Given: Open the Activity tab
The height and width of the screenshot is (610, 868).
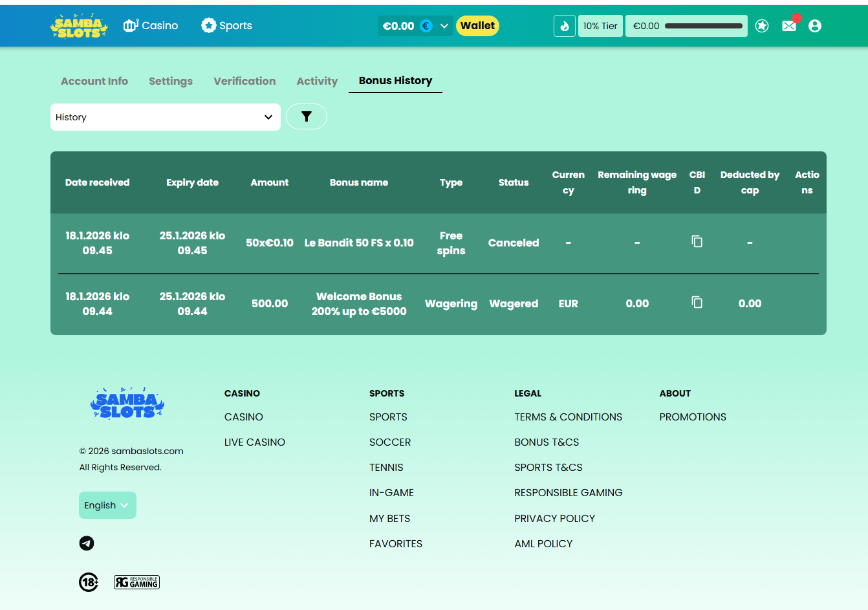Looking at the screenshot, I should (x=317, y=81).
